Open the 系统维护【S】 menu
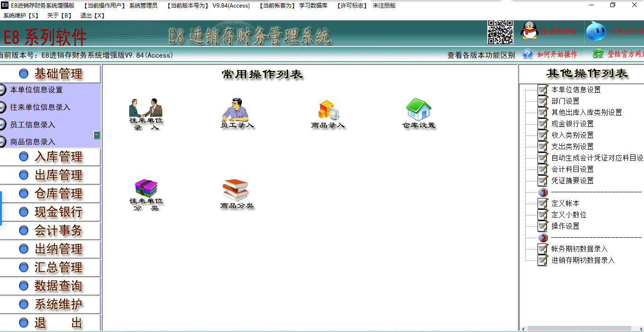This screenshot has height=332, width=644. click(x=21, y=16)
